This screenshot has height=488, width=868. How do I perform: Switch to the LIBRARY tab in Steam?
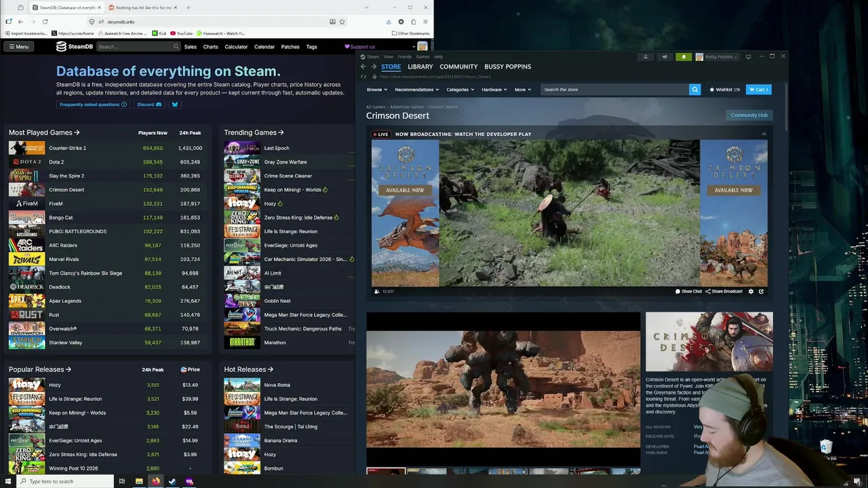coord(420,66)
